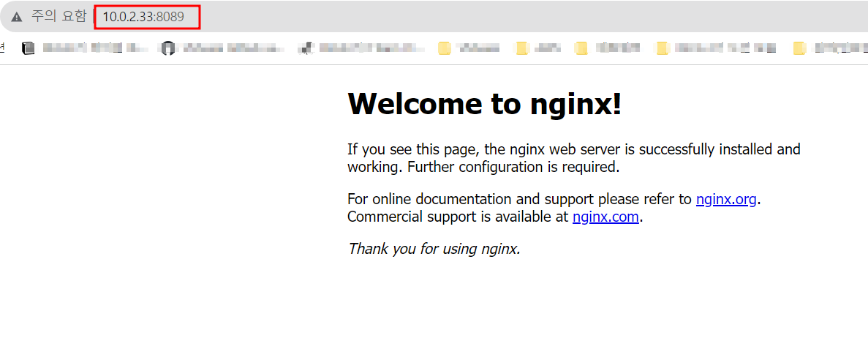The height and width of the screenshot is (341, 868).
Task: Click the 'Welcome to nginx!' heading
Action: coord(484,103)
